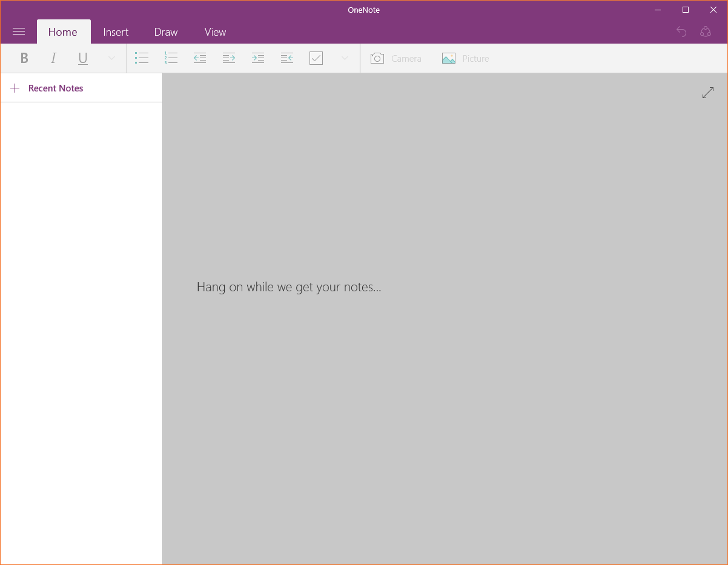Toggle underline formatting

(x=83, y=58)
